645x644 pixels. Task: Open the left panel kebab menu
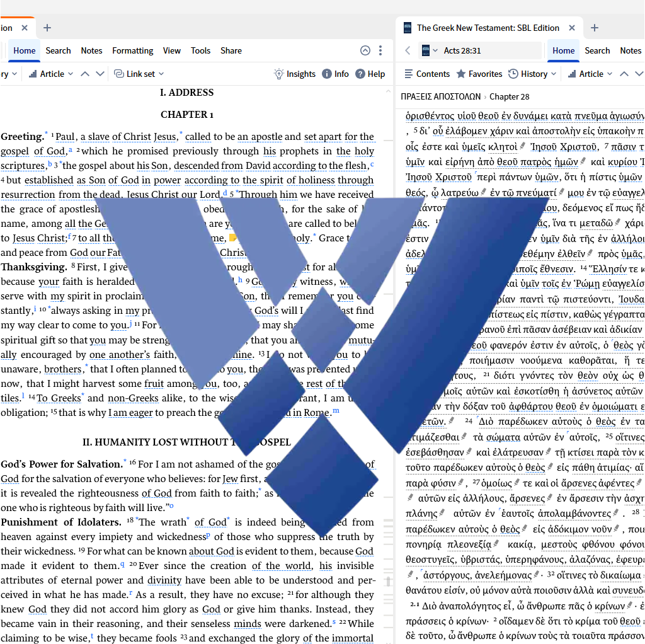[x=380, y=50]
